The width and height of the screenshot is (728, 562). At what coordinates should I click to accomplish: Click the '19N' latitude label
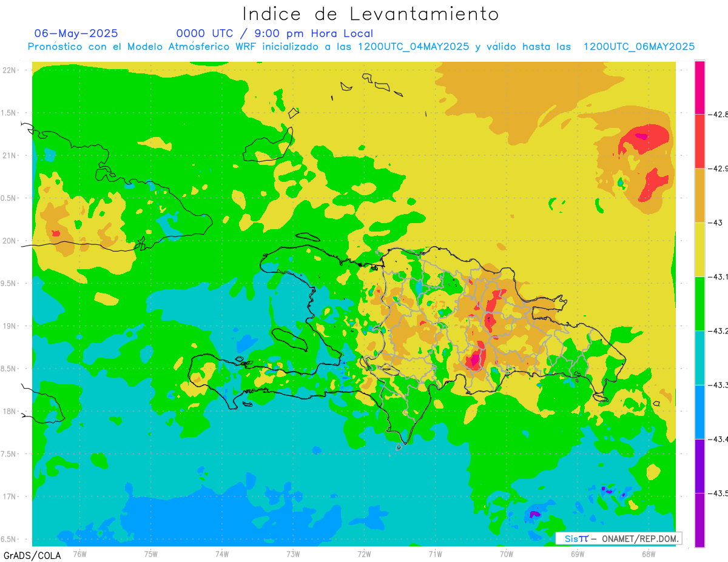(x=9, y=326)
